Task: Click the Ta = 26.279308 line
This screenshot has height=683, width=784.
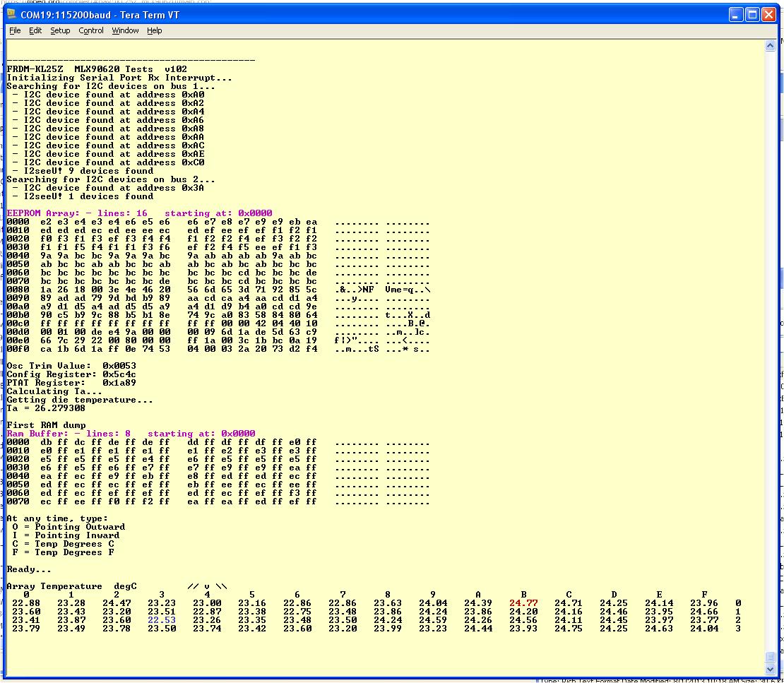Action: 46,408
